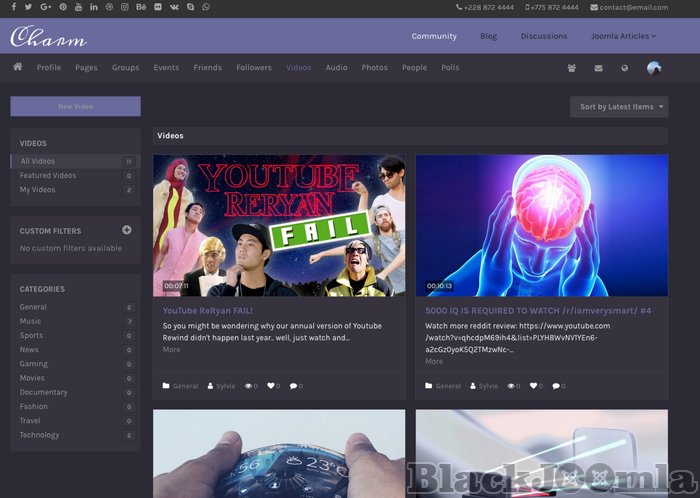Screen dimensions: 700x498
Task: Like the 5000 IQ video with heart
Action: point(534,385)
